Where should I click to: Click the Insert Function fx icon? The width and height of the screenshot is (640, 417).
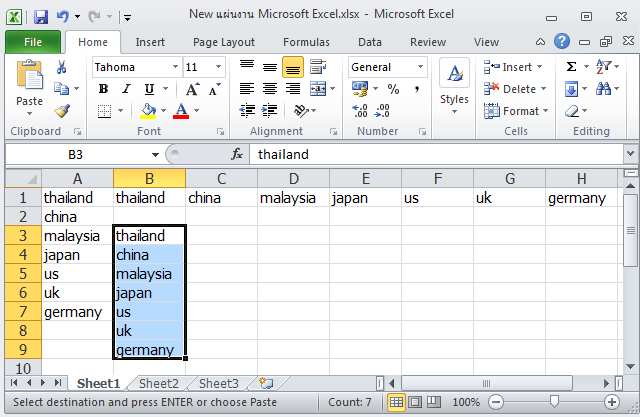pos(237,155)
